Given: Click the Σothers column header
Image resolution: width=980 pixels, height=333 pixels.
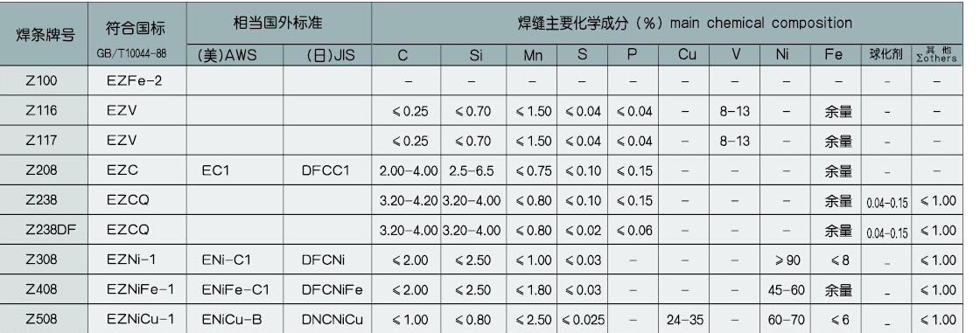Looking at the screenshot, I should tap(936, 55).
